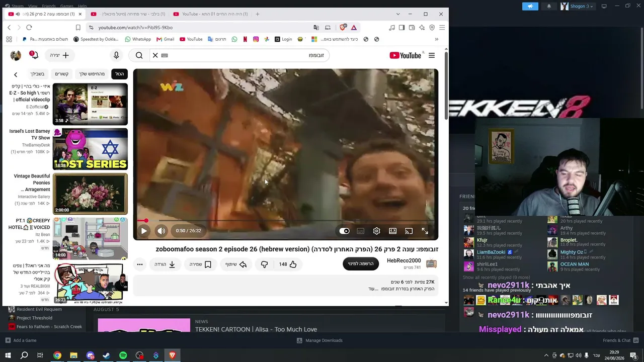Open the Shogun account dropdown in Steam
The image size is (644, 362).
577,6
